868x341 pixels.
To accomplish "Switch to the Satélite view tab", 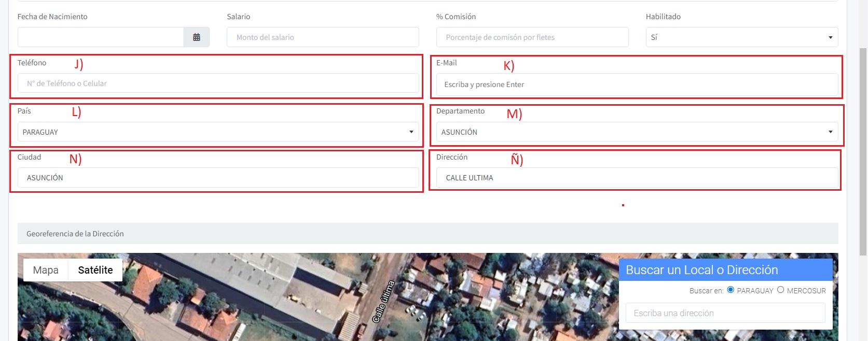I will (x=95, y=270).
